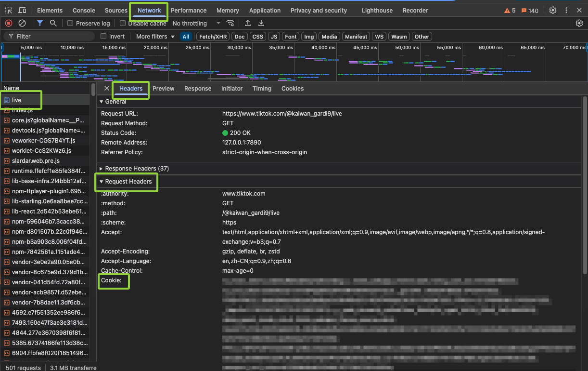588x371 pixels.
Task: Stop recording the network log
Action: click(9, 23)
